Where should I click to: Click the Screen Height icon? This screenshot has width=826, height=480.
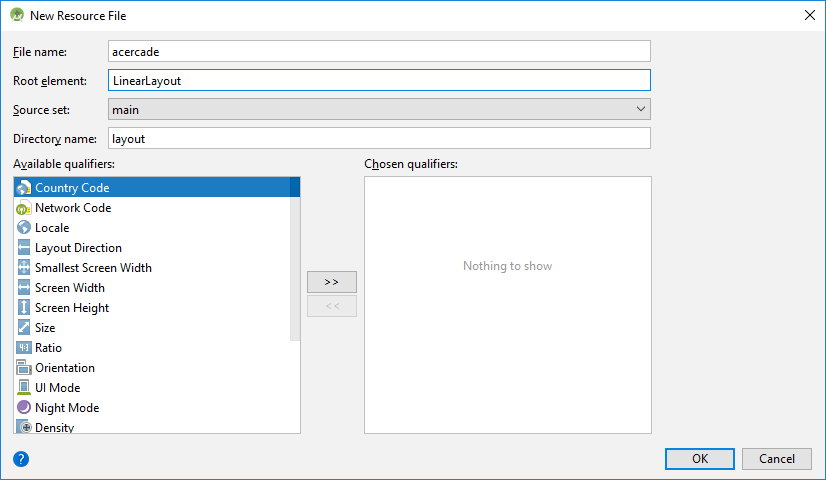(x=25, y=308)
